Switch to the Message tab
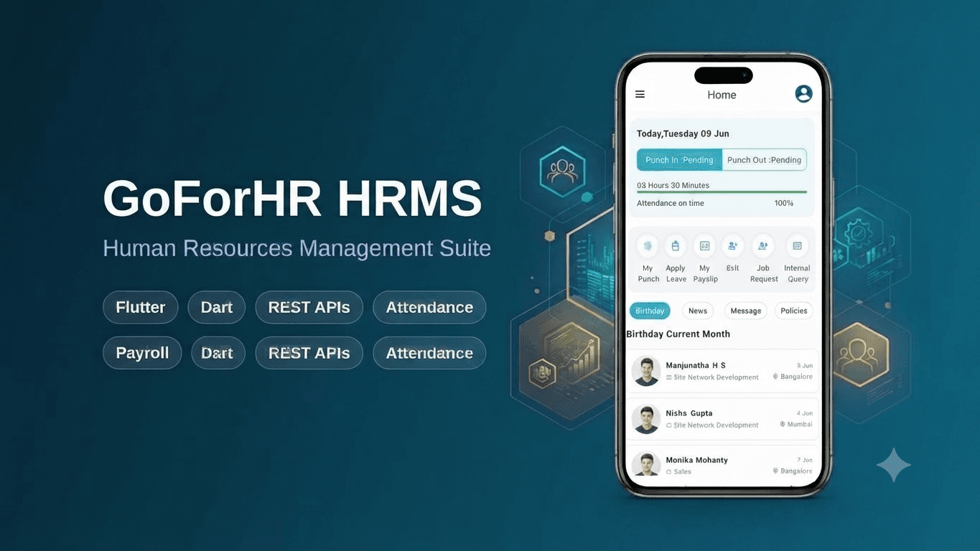Image resolution: width=980 pixels, height=551 pixels. tap(746, 311)
